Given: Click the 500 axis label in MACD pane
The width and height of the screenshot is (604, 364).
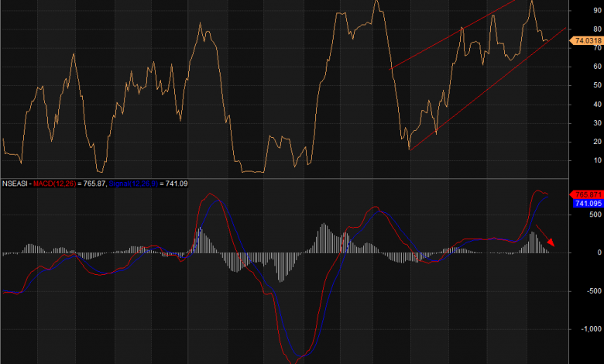Looking at the screenshot, I should (x=595, y=215).
